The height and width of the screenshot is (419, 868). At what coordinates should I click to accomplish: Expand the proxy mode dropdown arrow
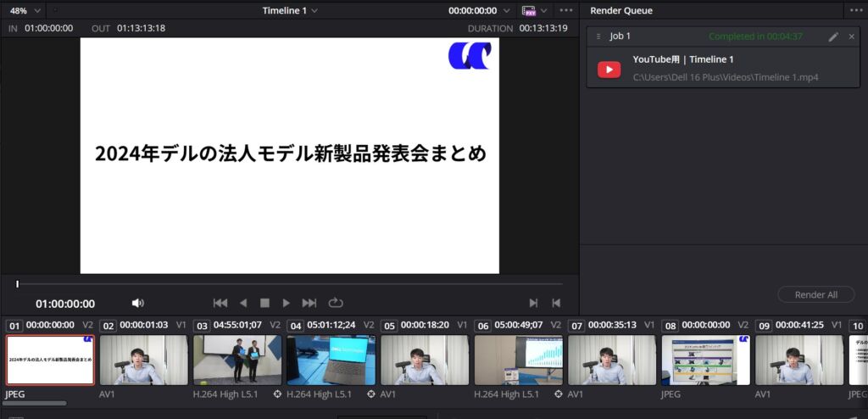click(x=543, y=10)
